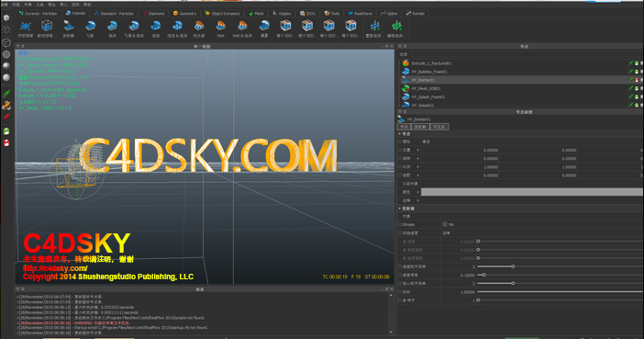Toggle red cache disk icon for HY_Emitter01
The image size is (644, 339).
pos(637,80)
